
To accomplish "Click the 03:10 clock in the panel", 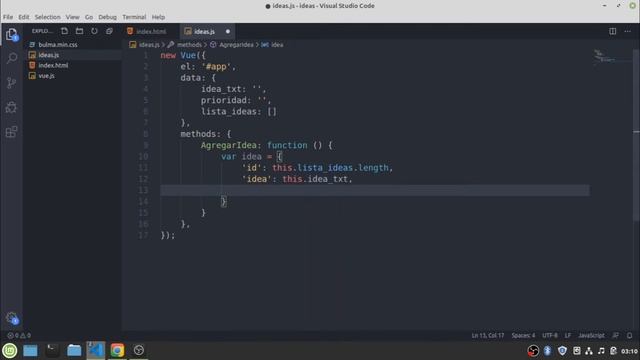I will (x=629, y=351).
